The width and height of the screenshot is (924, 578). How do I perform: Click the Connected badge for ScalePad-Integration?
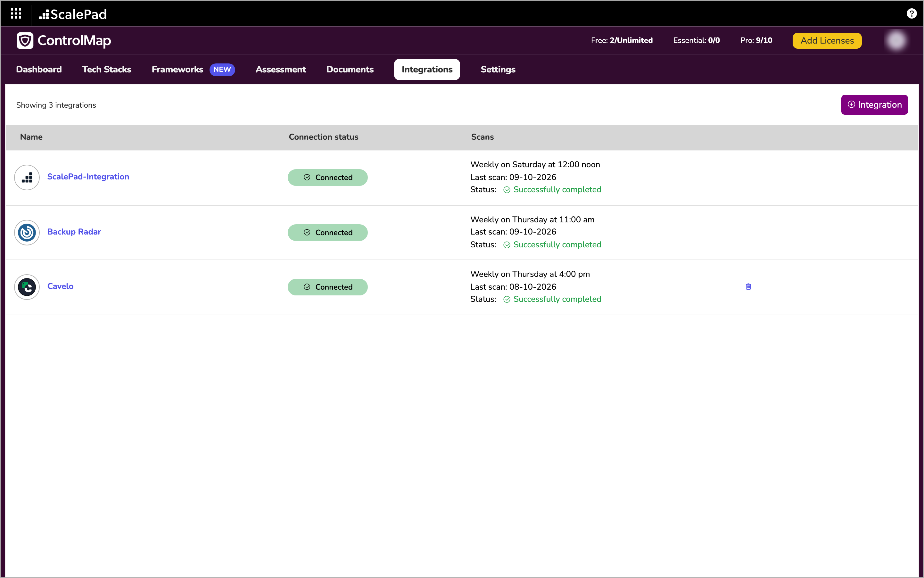328,178
